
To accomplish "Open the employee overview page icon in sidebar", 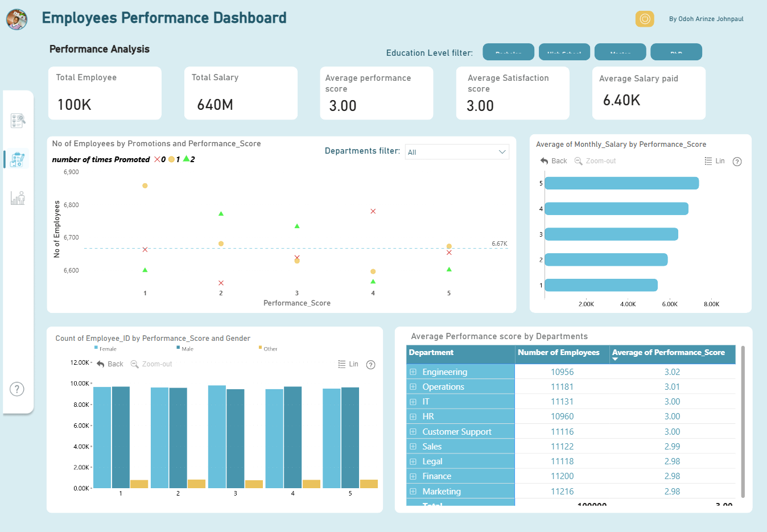I will click(18, 120).
